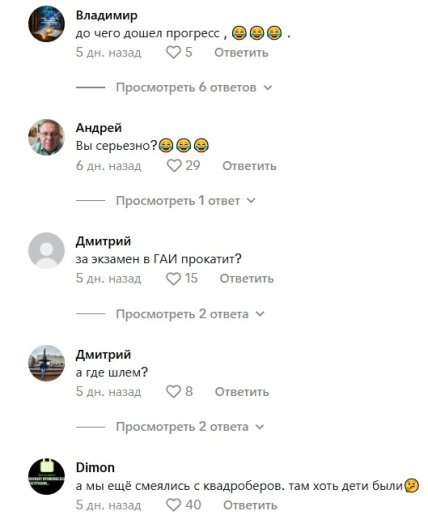This screenshot has width=428, height=528.
Task: Open Владимир's profile avatar
Action: pos(46,24)
